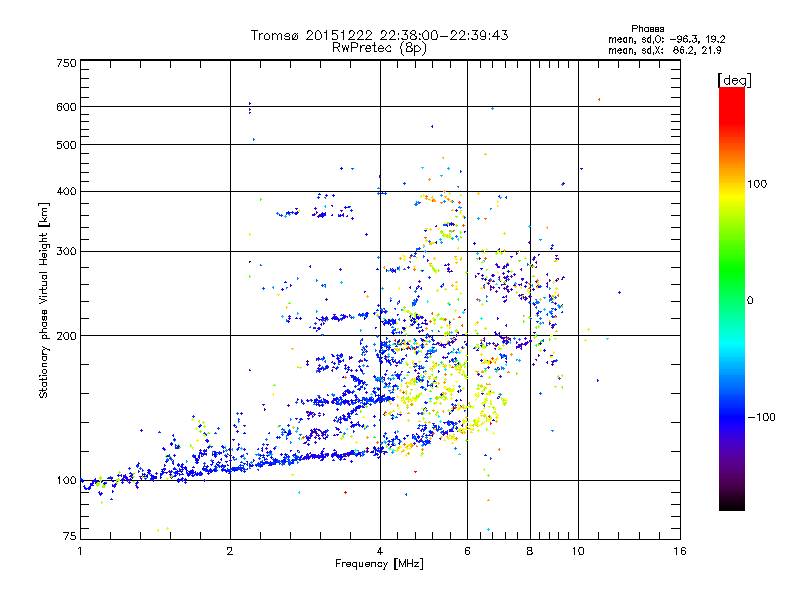
Task: Click the '0' colorbar tick label
Action: (750, 300)
